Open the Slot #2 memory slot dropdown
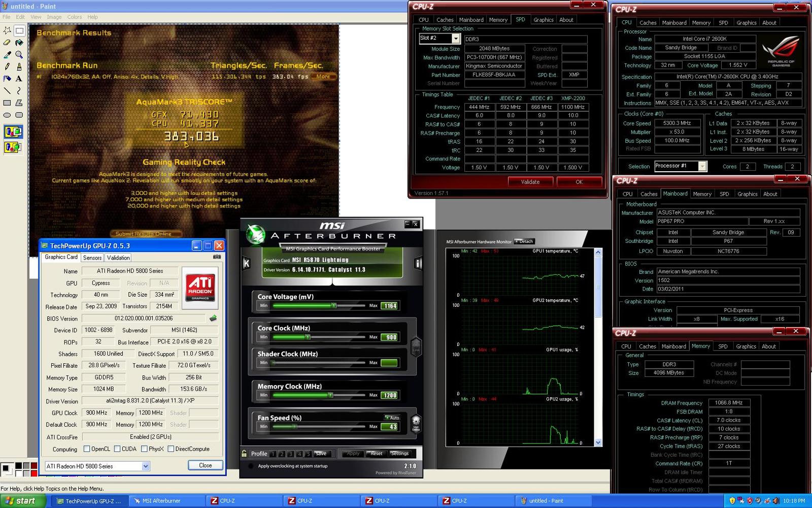Screen dimensions: 812x508 (456, 39)
